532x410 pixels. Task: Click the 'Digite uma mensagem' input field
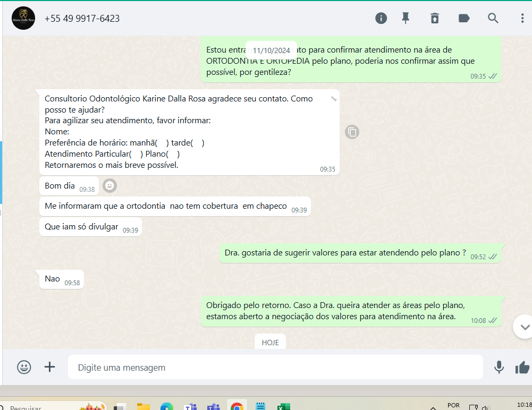pos(275,367)
